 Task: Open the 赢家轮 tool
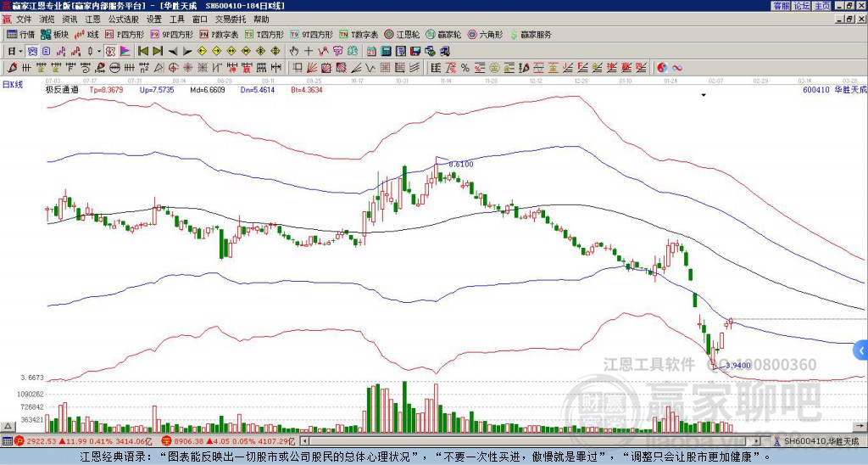coord(443,34)
